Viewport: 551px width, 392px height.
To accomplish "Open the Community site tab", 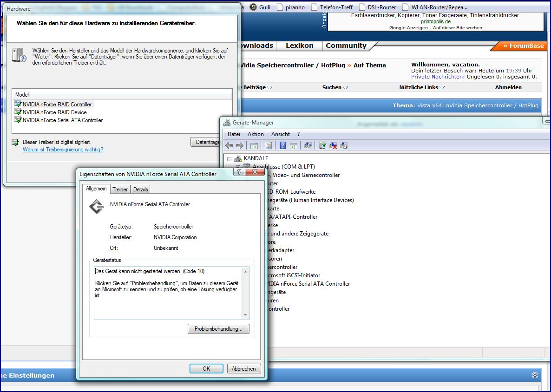I will pyautogui.click(x=346, y=46).
